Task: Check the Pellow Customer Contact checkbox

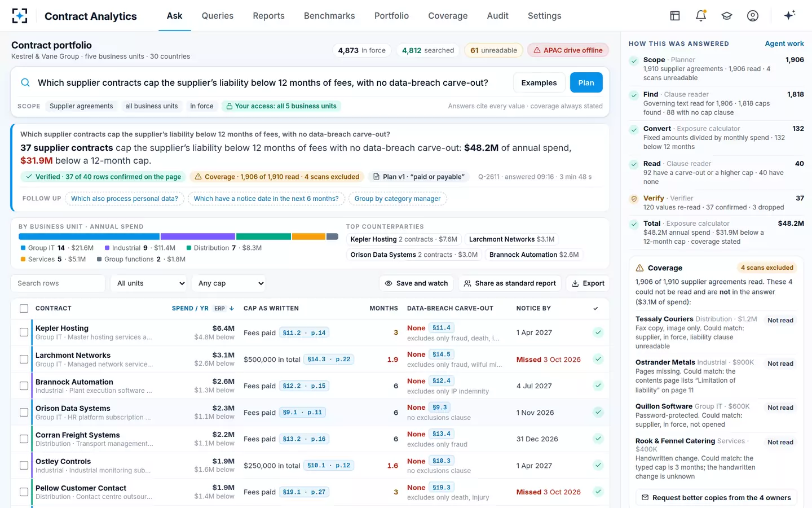Action: 24,492
